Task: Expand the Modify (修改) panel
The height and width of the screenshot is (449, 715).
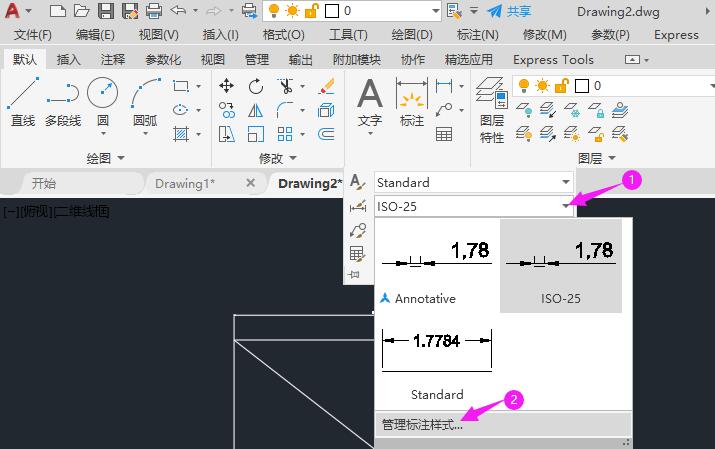Action: click(x=278, y=158)
